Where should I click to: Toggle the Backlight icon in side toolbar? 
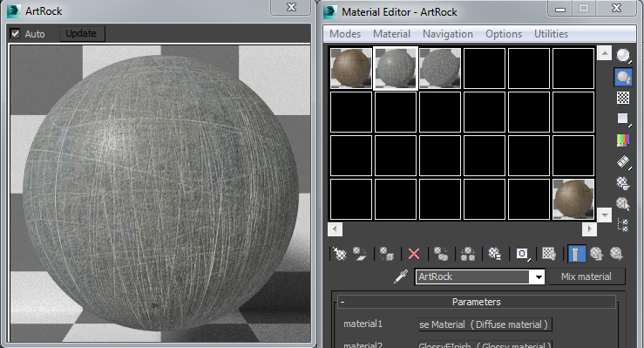(x=623, y=77)
